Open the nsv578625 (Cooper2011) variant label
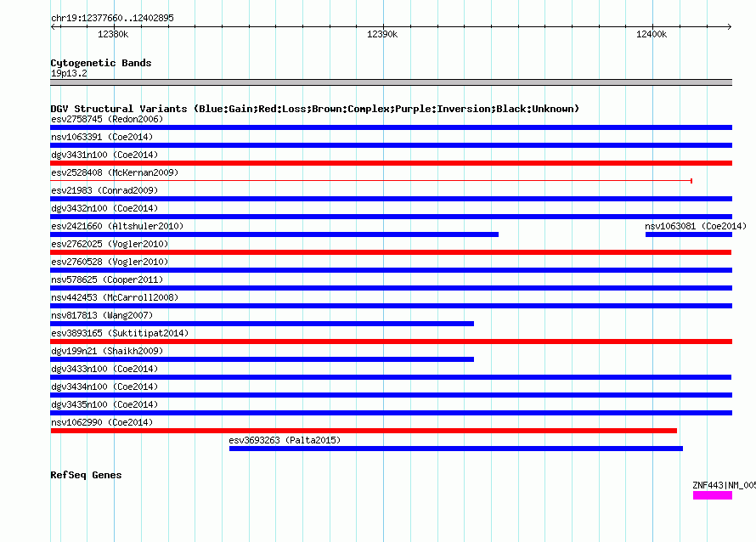Image resolution: width=756 pixels, height=542 pixels. pos(107,279)
